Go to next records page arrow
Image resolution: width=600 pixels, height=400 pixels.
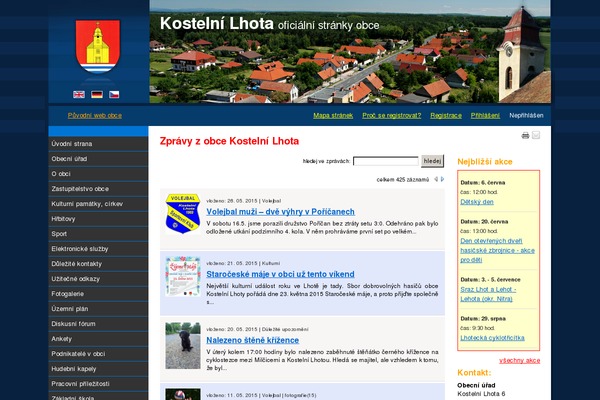pos(442,179)
